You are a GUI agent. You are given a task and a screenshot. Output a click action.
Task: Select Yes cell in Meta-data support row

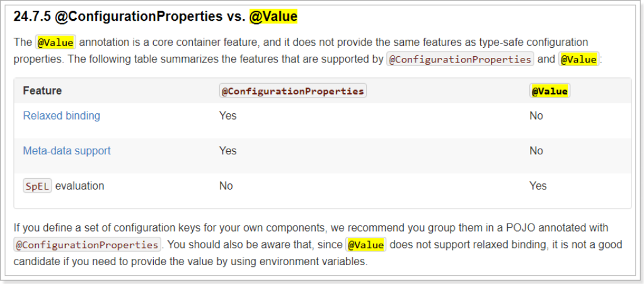[x=228, y=151]
